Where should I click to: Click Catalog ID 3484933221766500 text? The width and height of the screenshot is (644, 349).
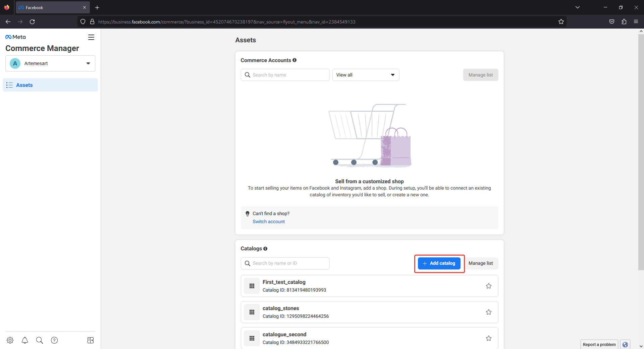click(x=296, y=342)
